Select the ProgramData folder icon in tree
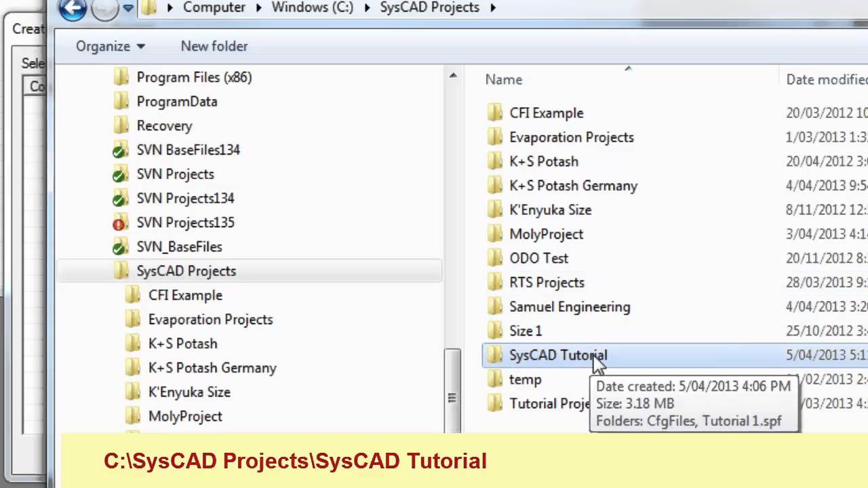Image resolution: width=868 pixels, height=488 pixels. coord(121,102)
